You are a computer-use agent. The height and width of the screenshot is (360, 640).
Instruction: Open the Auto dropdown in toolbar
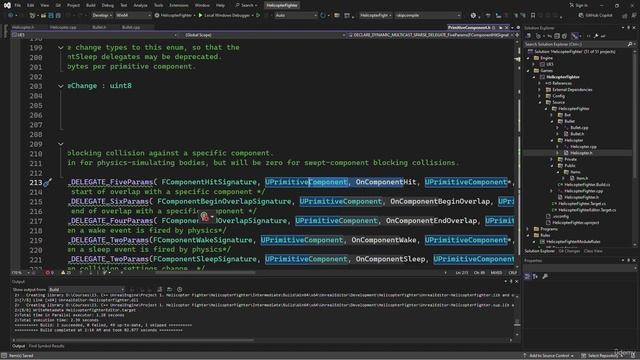point(296,15)
